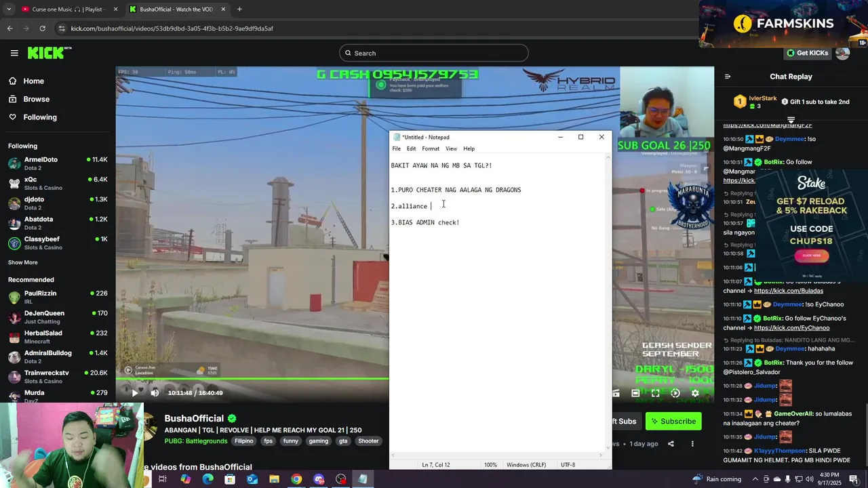Open Google Chrome from taskbar
The image size is (868, 488).
(x=296, y=479)
